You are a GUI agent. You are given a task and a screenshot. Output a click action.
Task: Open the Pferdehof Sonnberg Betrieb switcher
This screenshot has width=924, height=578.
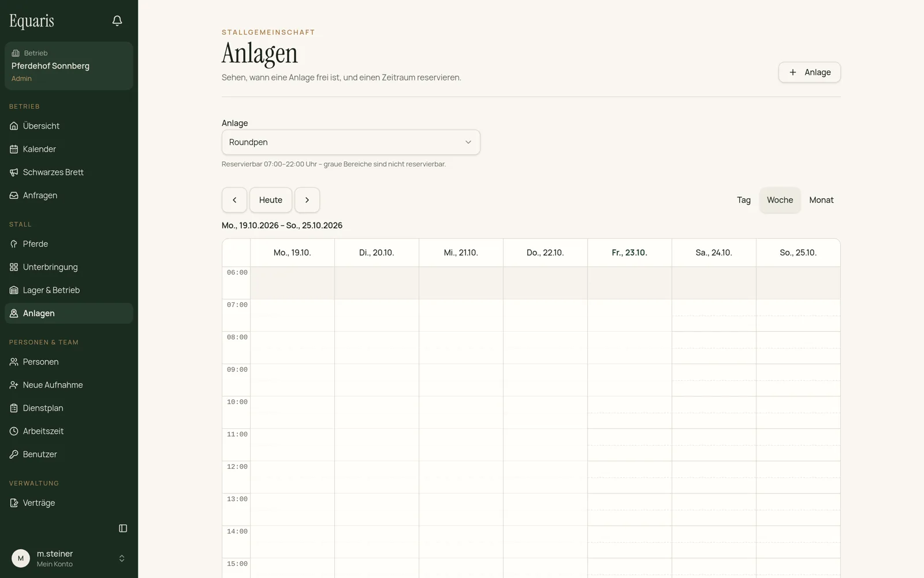tap(69, 66)
